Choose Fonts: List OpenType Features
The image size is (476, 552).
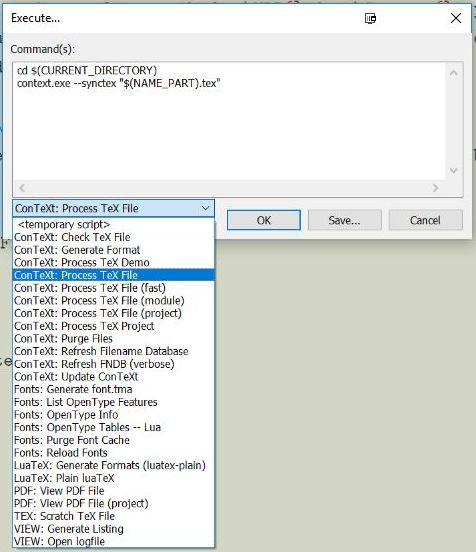click(113, 402)
